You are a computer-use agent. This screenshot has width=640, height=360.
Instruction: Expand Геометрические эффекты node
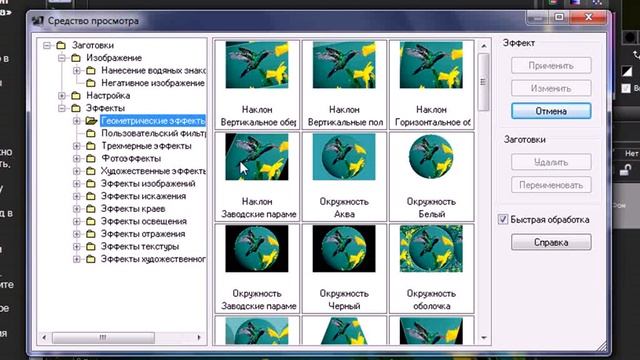pos(77,121)
